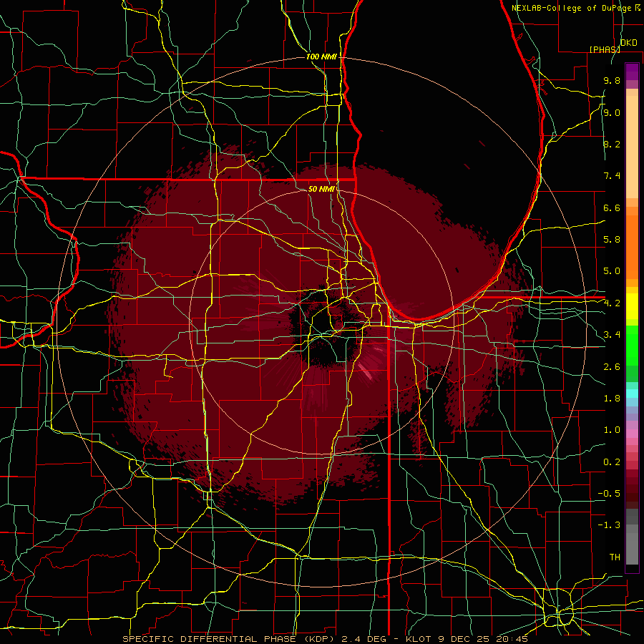
Task: Pick the pink swatch near 1.0 in legend
Action: pyautogui.click(x=632, y=434)
